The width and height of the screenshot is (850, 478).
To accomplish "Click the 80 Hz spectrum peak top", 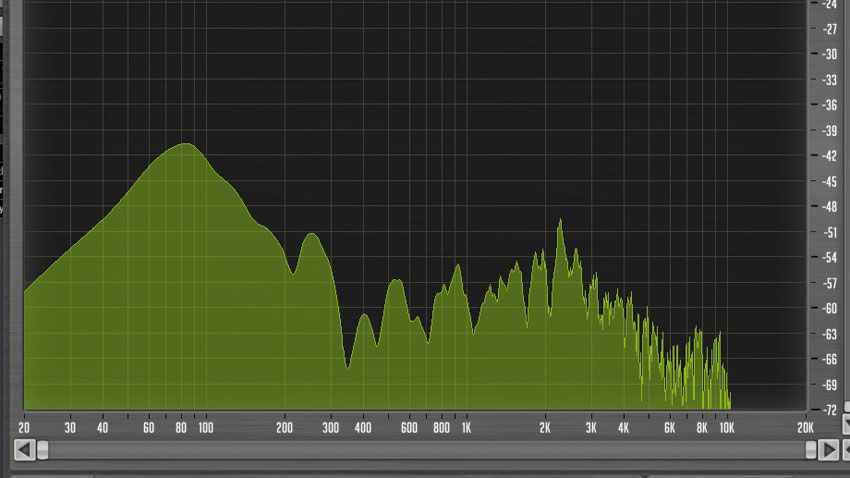I will (186, 144).
